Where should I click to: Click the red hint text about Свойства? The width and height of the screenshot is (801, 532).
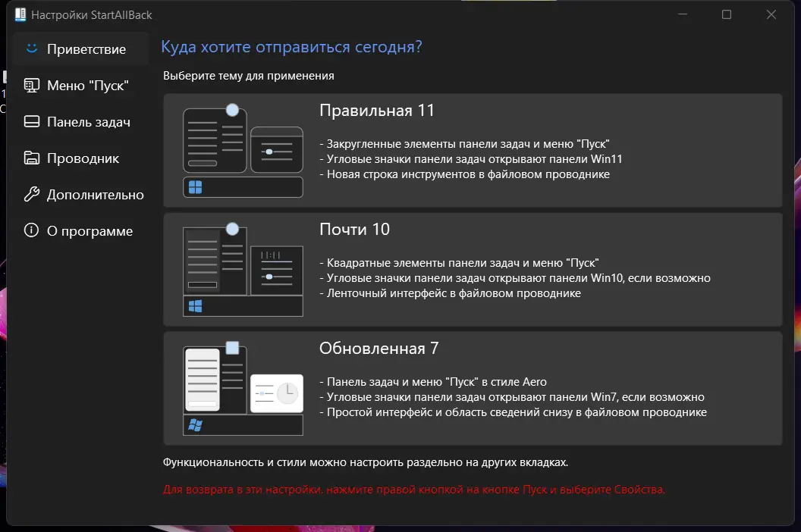pos(414,490)
